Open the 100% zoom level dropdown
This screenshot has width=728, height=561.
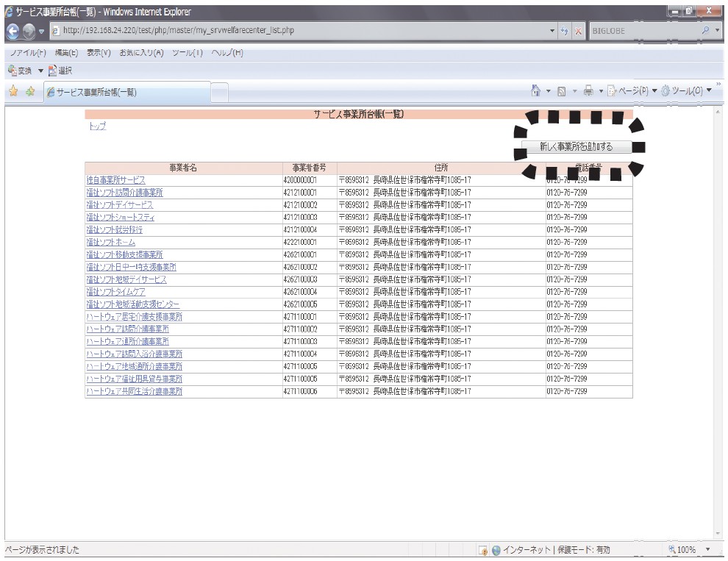(708, 550)
